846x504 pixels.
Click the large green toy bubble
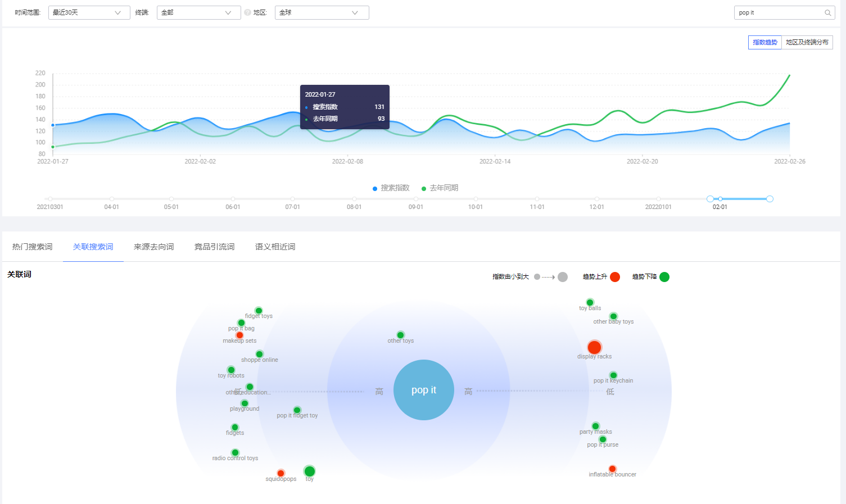coord(309,471)
